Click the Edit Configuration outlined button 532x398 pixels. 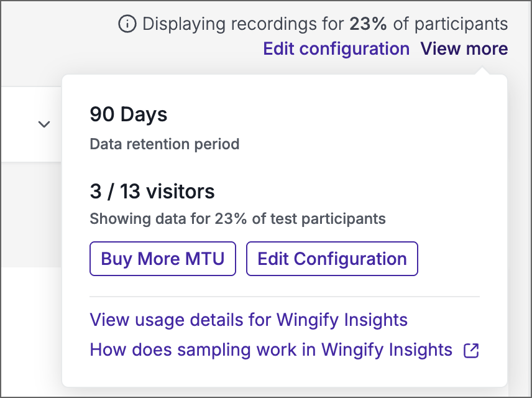332,259
